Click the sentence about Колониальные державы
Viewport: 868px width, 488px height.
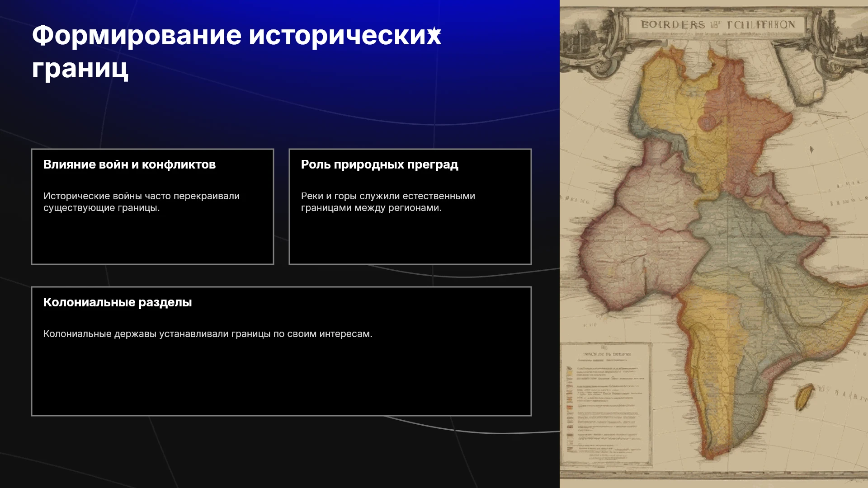(208, 334)
